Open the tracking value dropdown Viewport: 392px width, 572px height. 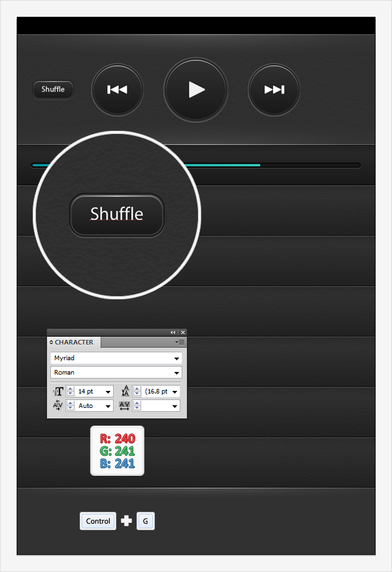tap(175, 406)
